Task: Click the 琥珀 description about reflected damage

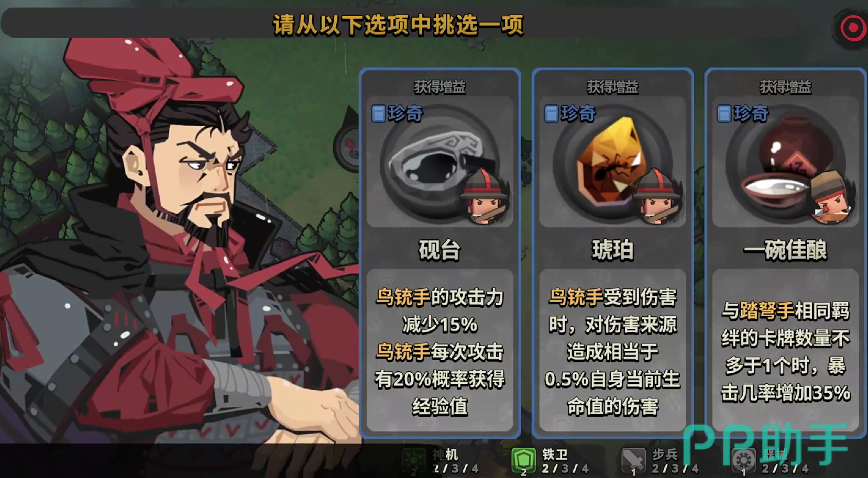Action: pos(612,351)
